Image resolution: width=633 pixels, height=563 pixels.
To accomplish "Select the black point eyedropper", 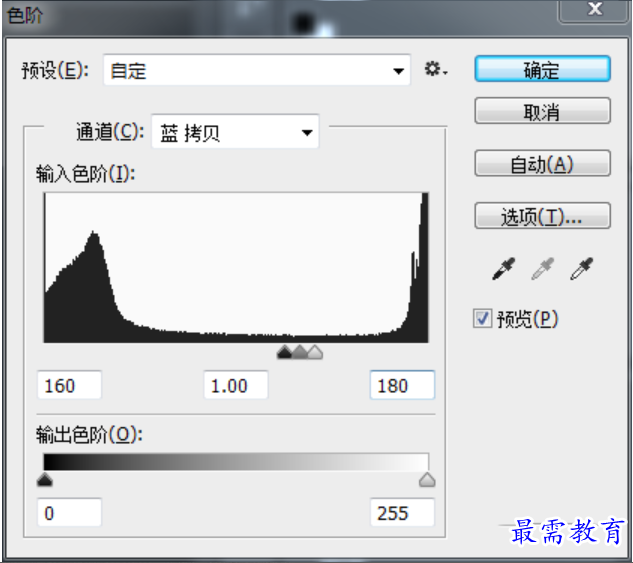I will pyautogui.click(x=503, y=269).
